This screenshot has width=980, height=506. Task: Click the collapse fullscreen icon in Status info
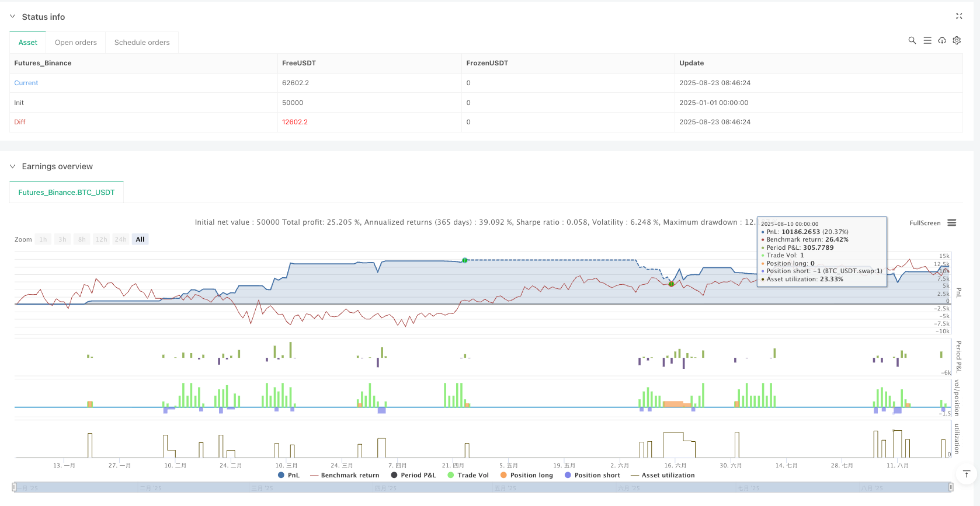(x=958, y=16)
